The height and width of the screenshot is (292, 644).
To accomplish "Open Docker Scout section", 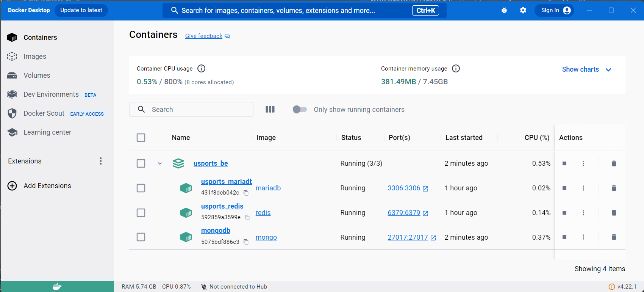I will (57, 113).
